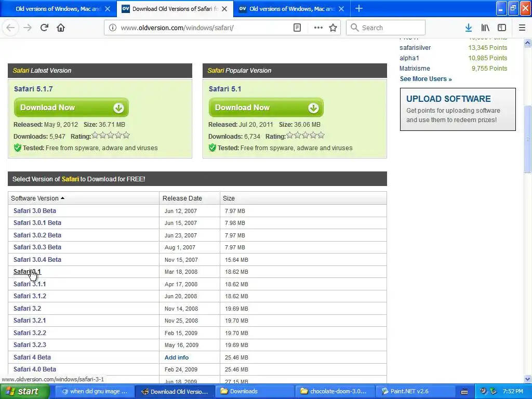Focus the browser Search box
The image size is (532, 399).
click(385, 28)
